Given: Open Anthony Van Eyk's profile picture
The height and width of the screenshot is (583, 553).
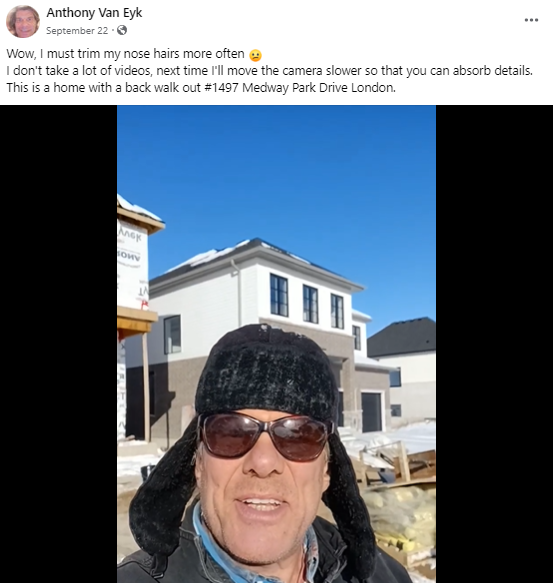Looking at the screenshot, I should point(23,22).
